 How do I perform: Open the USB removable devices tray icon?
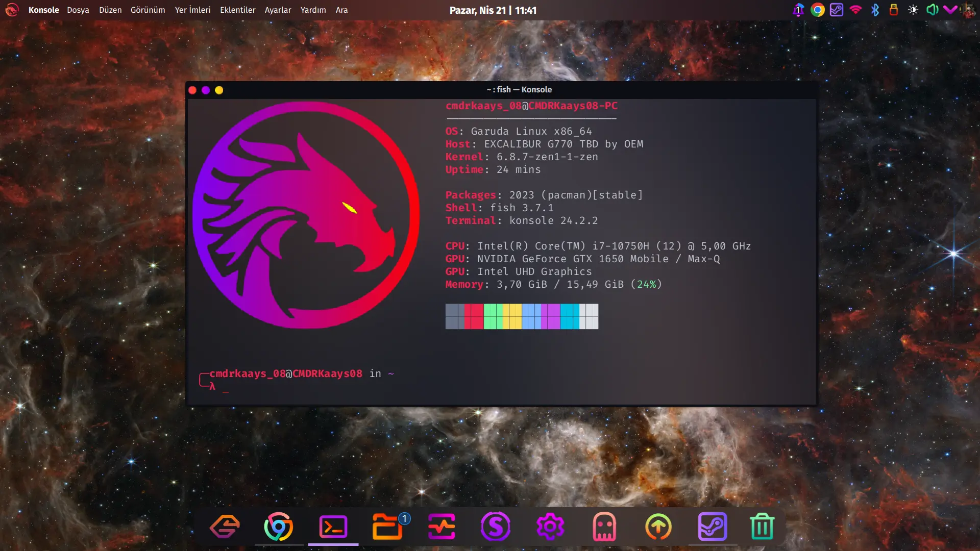(894, 10)
